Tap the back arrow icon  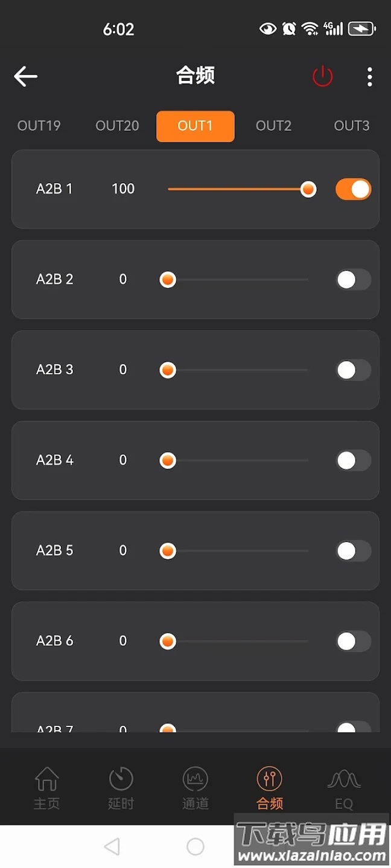click(x=26, y=77)
